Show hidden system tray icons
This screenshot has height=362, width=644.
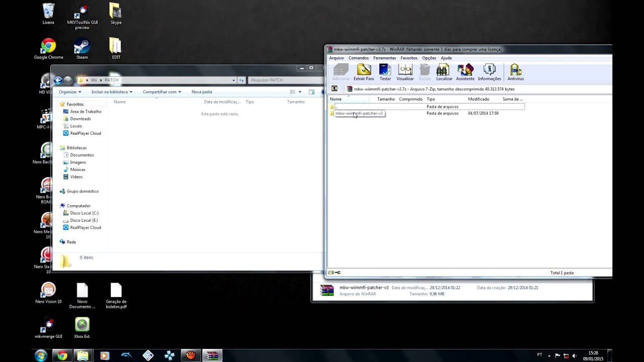click(549, 355)
